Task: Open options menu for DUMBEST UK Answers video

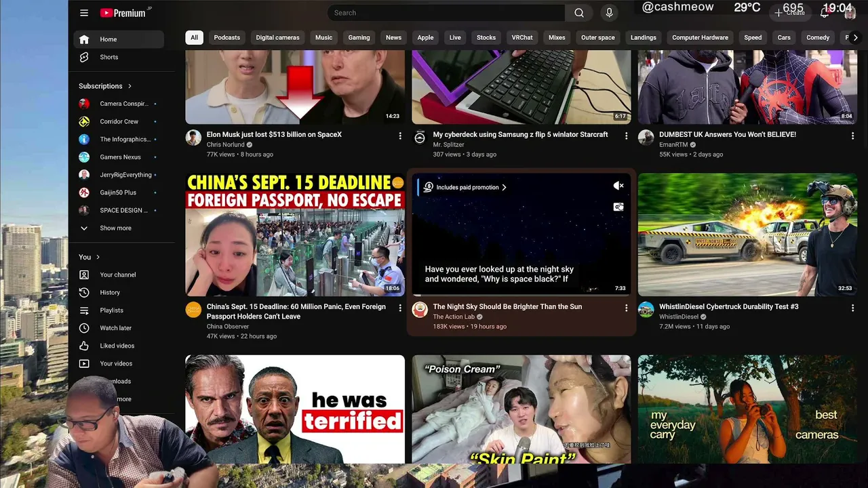Action: (x=852, y=136)
